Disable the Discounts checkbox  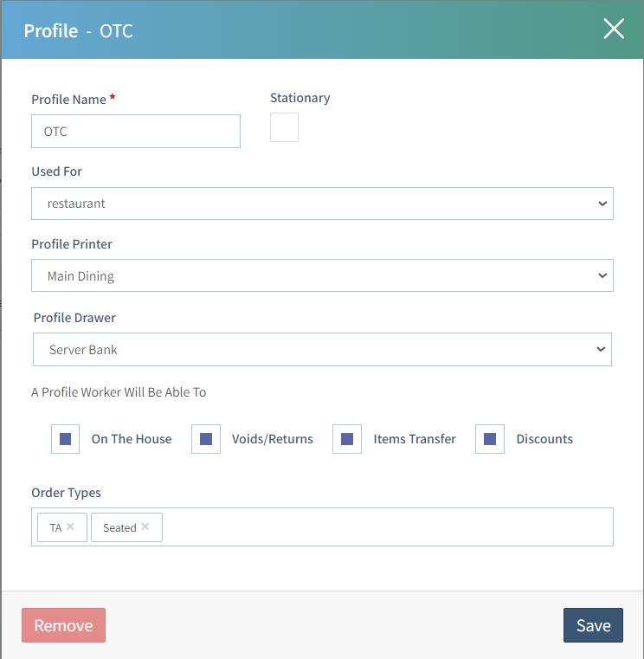point(490,439)
